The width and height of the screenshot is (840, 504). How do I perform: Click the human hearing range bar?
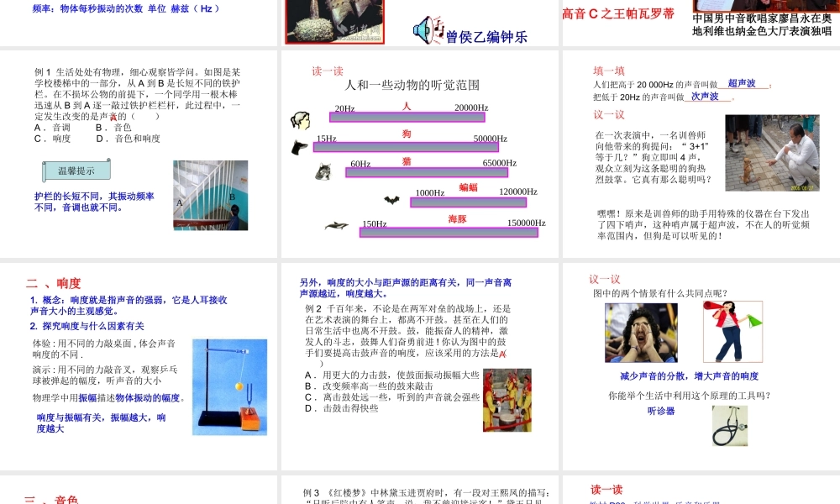tap(407, 118)
